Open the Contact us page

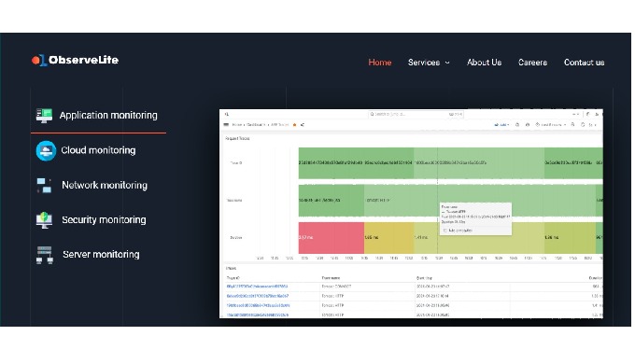click(x=584, y=63)
